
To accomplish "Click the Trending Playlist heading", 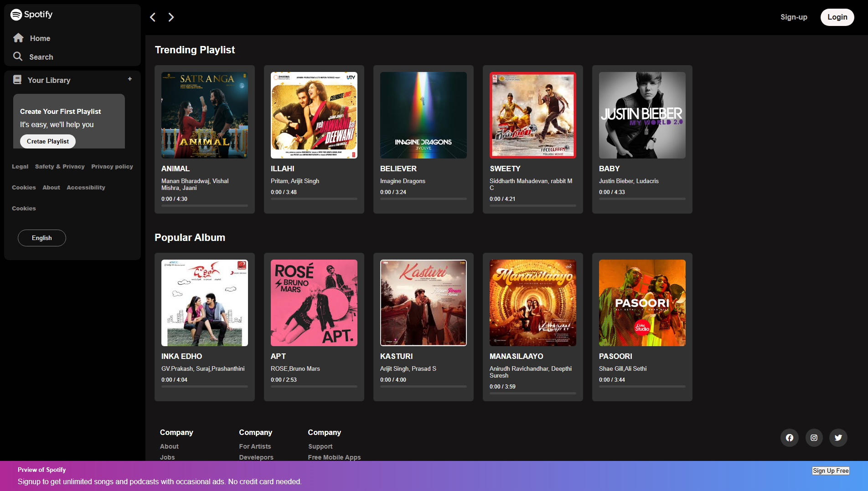I will pyautogui.click(x=195, y=50).
